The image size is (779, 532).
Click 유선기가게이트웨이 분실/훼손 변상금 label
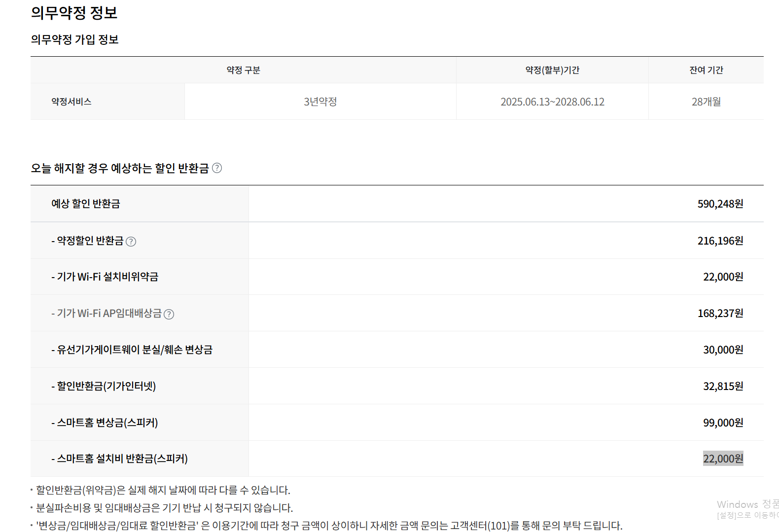(x=132, y=350)
